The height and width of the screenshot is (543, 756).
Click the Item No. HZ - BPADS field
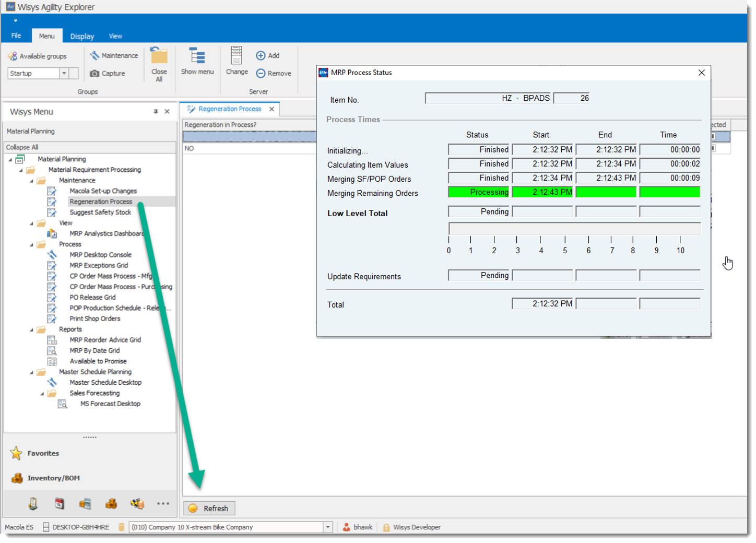click(x=489, y=98)
